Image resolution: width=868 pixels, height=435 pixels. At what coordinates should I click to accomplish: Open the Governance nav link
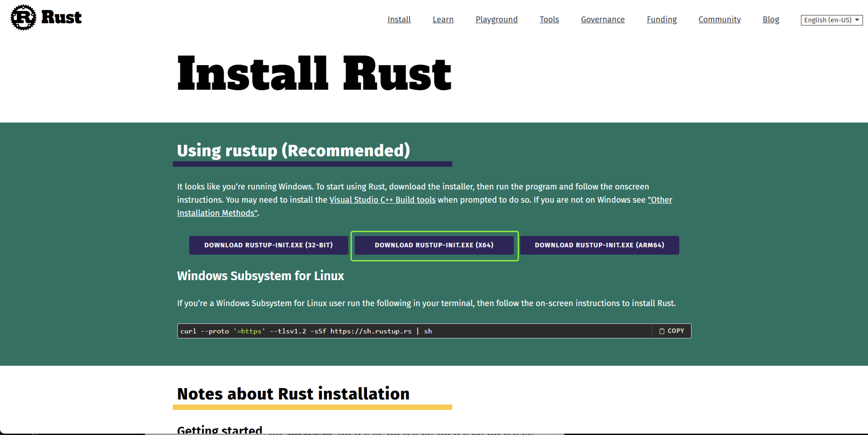pos(602,20)
